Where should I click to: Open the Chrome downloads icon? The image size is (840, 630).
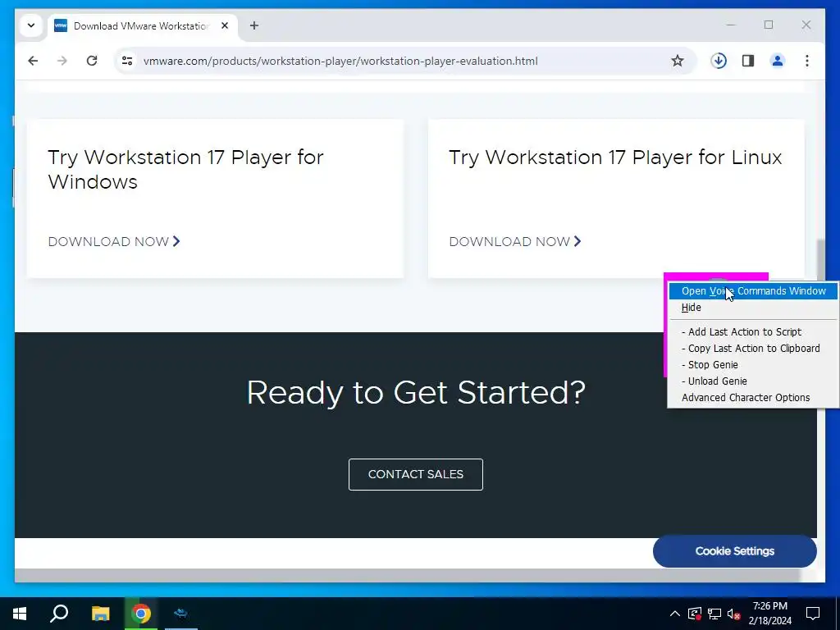(x=719, y=61)
